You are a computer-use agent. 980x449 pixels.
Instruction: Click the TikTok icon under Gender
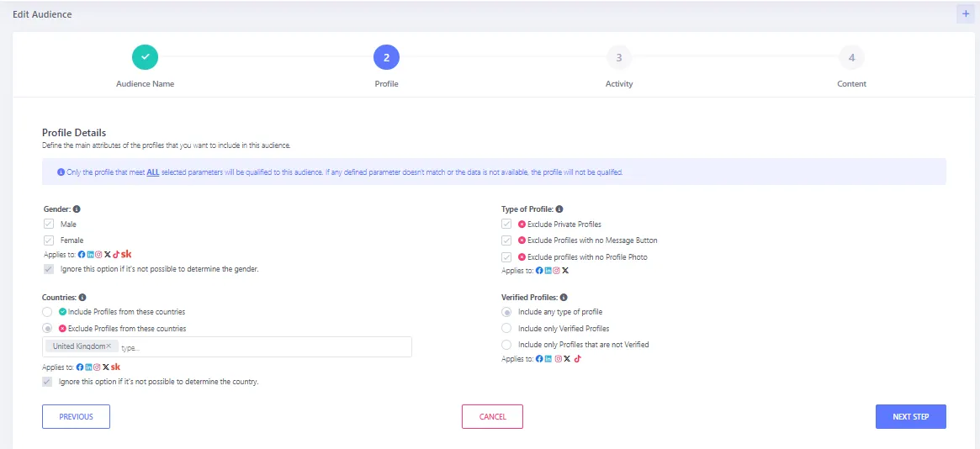point(115,254)
